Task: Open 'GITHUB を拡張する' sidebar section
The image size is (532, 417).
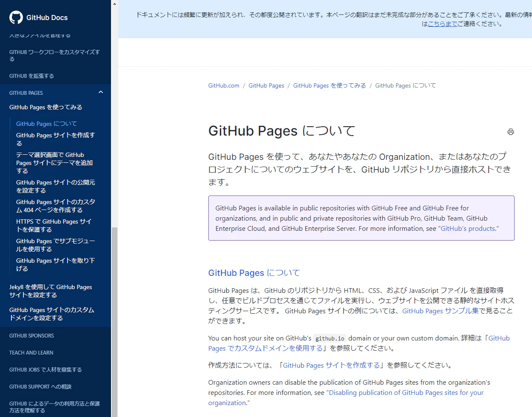Action: tap(31, 76)
